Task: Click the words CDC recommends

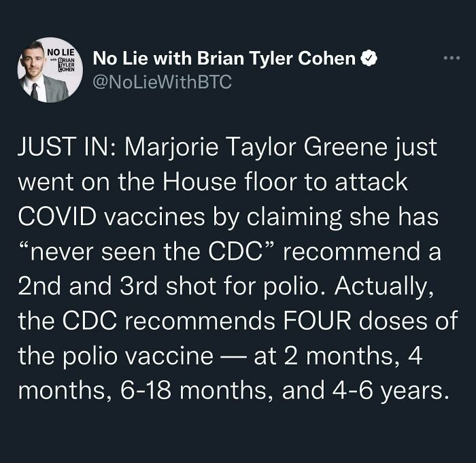Action: pyautogui.click(x=169, y=321)
